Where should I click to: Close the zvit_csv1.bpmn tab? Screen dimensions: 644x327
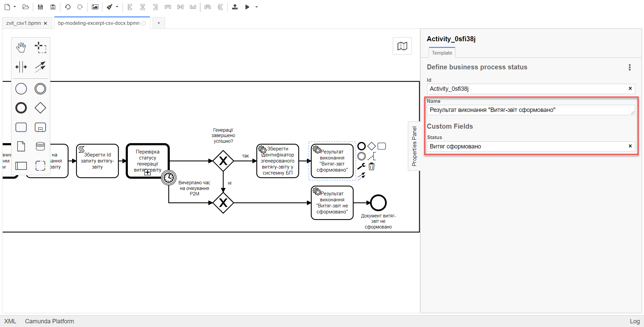45,23
